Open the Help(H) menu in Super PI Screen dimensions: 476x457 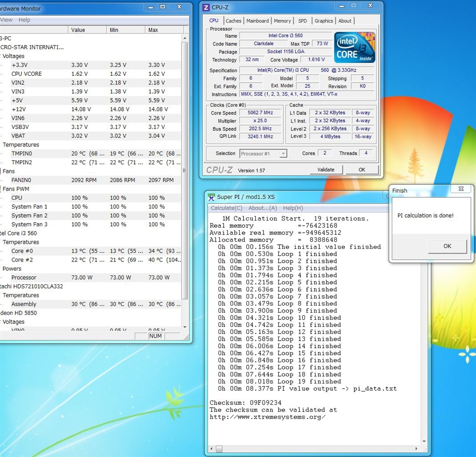click(293, 208)
